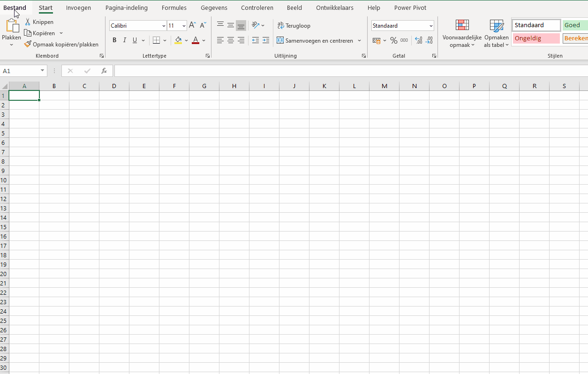Screen dimensions: 588x374
Task: Apply the percentage number format
Action: click(394, 40)
